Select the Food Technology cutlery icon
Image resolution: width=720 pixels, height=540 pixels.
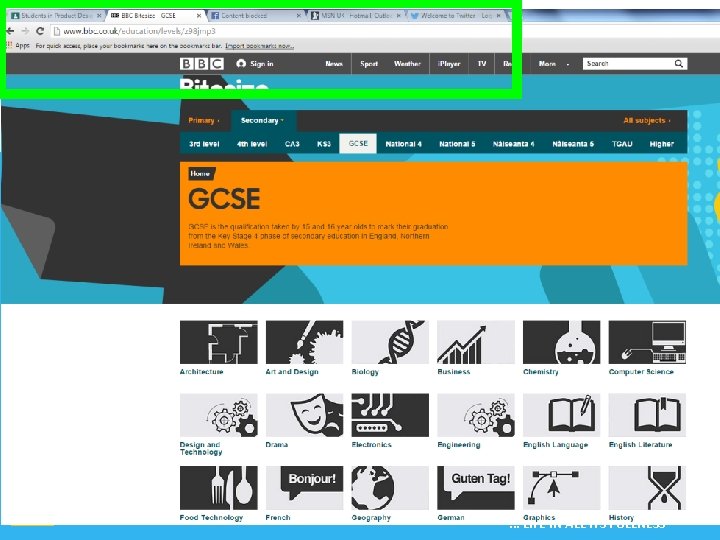219,488
